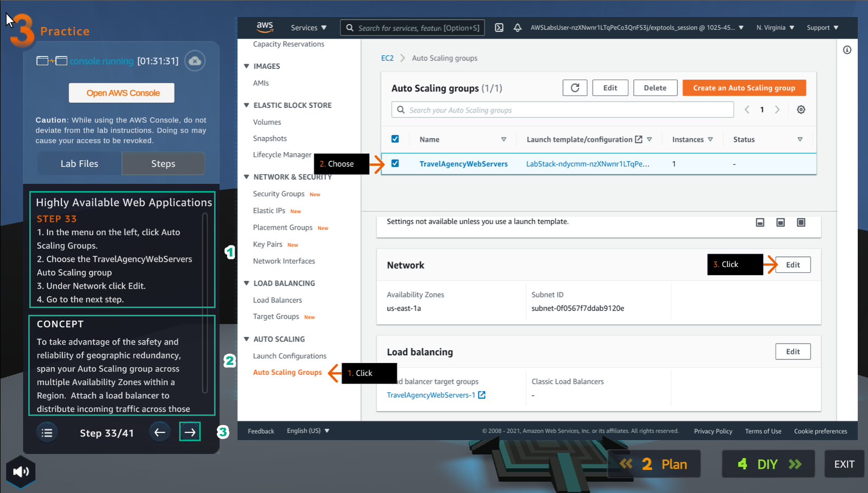The width and height of the screenshot is (868, 493).
Task: Open the Services dropdown menu
Action: [x=308, y=28]
